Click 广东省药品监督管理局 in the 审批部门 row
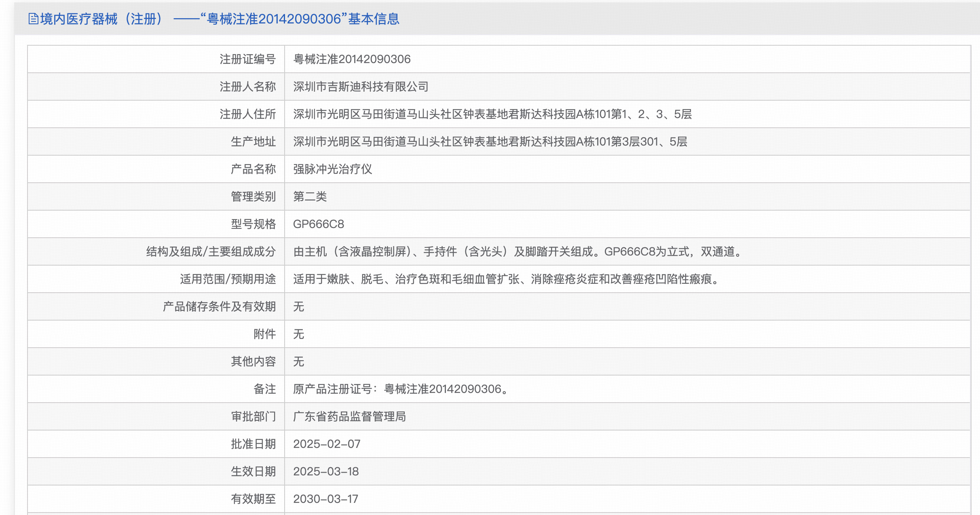This screenshot has width=980, height=515. click(350, 416)
